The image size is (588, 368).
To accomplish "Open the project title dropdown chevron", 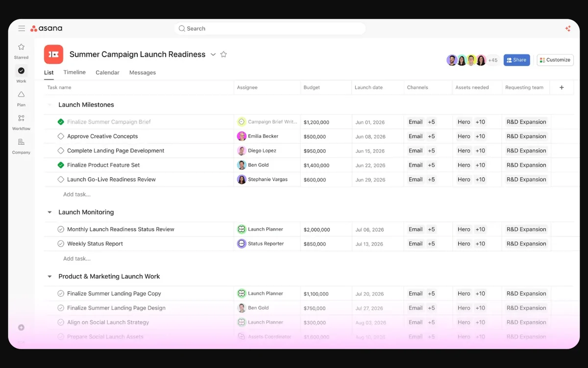I will click(213, 54).
